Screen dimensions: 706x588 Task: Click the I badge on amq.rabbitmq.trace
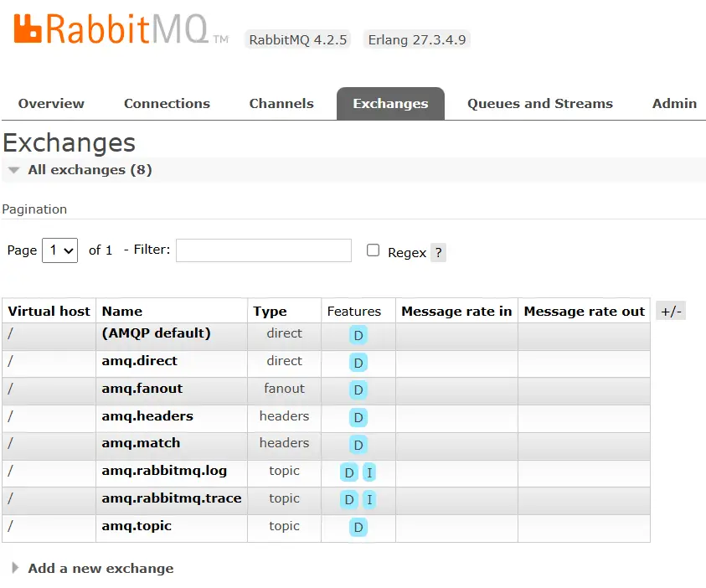(369, 499)
